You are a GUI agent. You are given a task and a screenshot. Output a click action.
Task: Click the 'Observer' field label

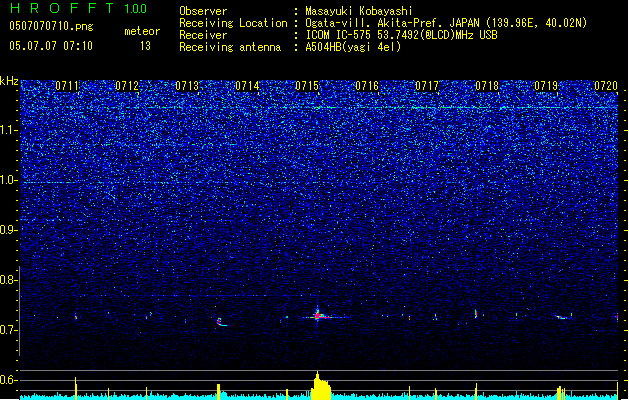pyautogui.click(x=203, y=11)
